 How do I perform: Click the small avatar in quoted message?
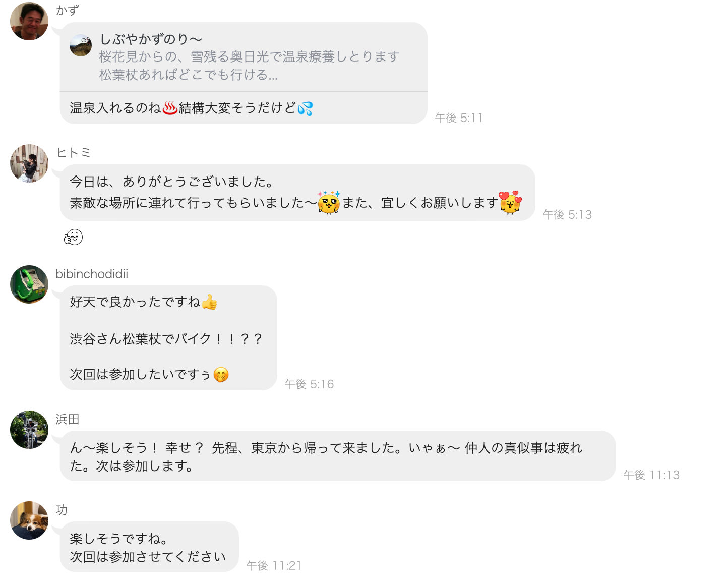pyautogui.click(x=81, y=45)
